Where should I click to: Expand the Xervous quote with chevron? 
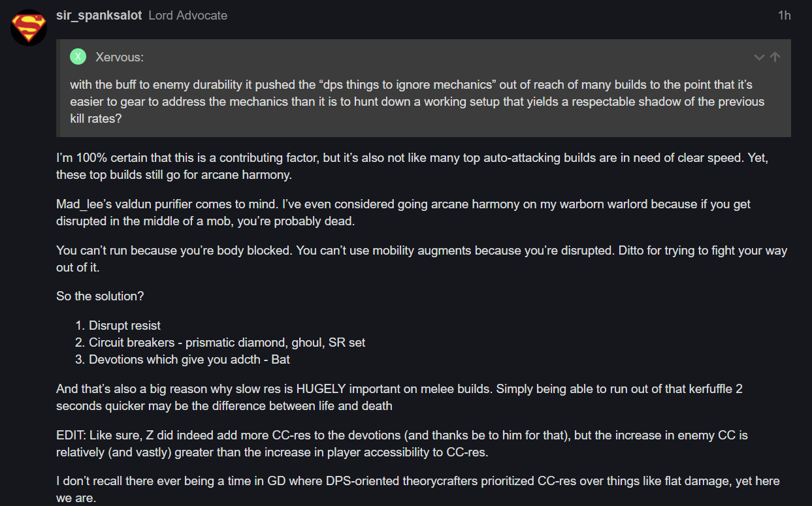(759, 57)
